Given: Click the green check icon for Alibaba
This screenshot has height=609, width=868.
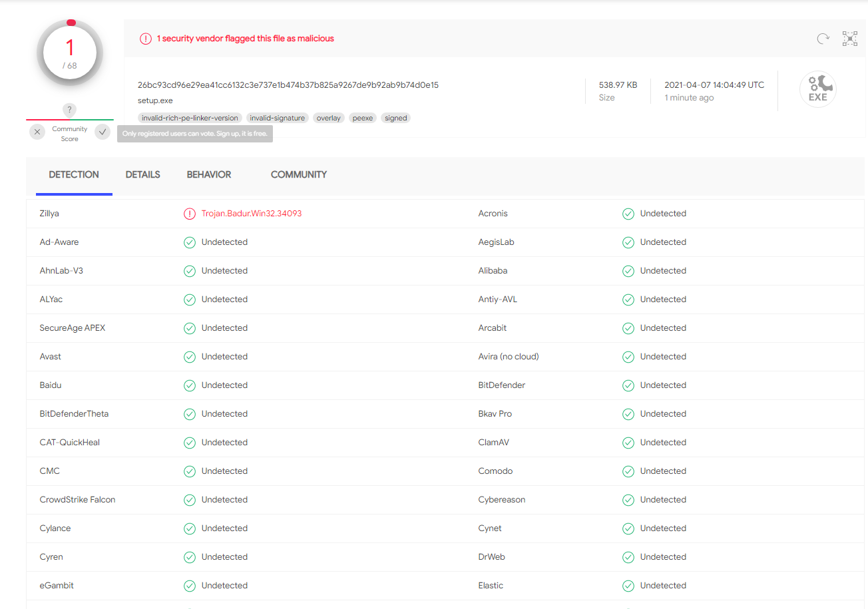Looking at the screenshot, I should click(x=628, y=271).
